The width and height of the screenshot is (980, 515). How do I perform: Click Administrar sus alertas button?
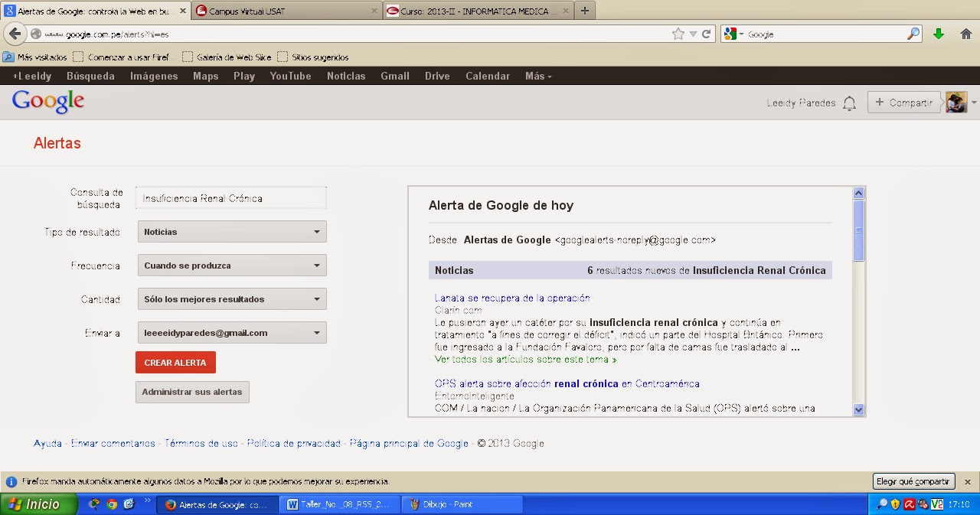pyautogui.click(x=192, y=392)
